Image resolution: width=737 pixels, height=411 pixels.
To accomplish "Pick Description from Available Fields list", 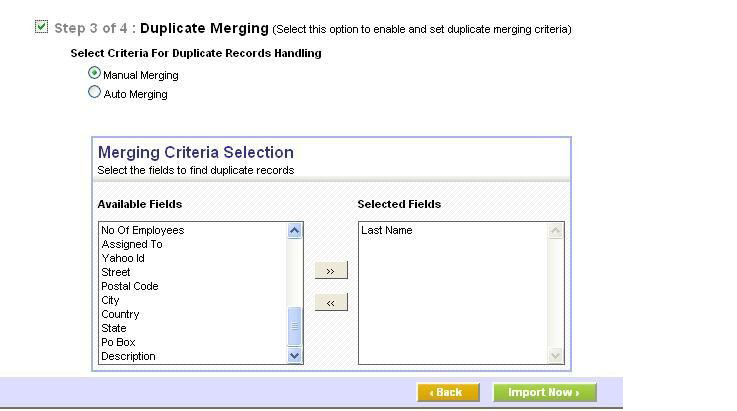I will (x=128, y=356).
